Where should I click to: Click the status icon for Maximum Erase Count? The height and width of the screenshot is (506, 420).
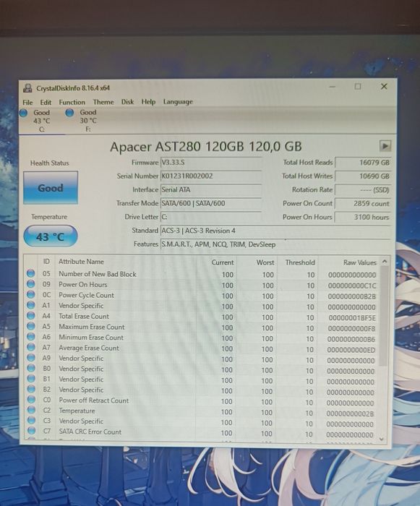(31, 326)
